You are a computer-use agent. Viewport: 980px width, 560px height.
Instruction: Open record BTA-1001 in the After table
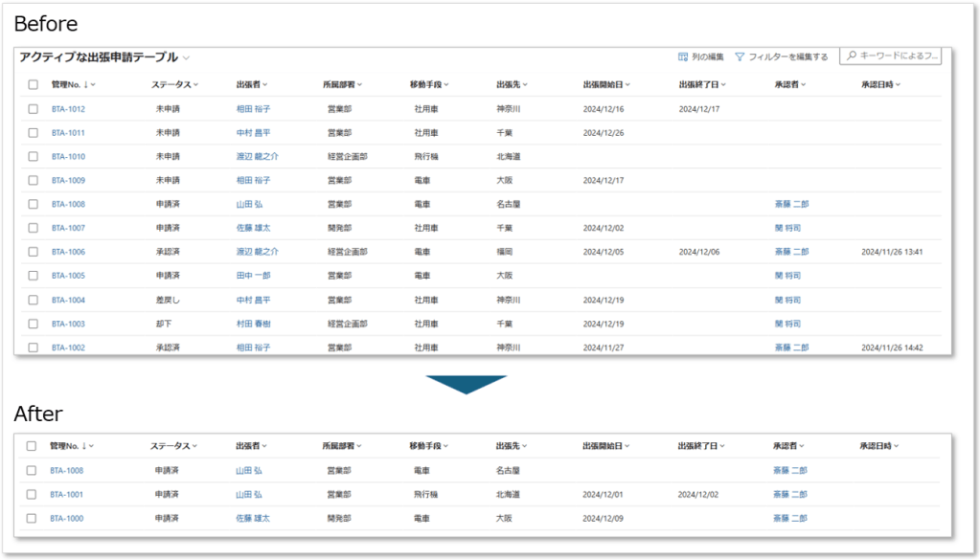(x=67, y=495)
